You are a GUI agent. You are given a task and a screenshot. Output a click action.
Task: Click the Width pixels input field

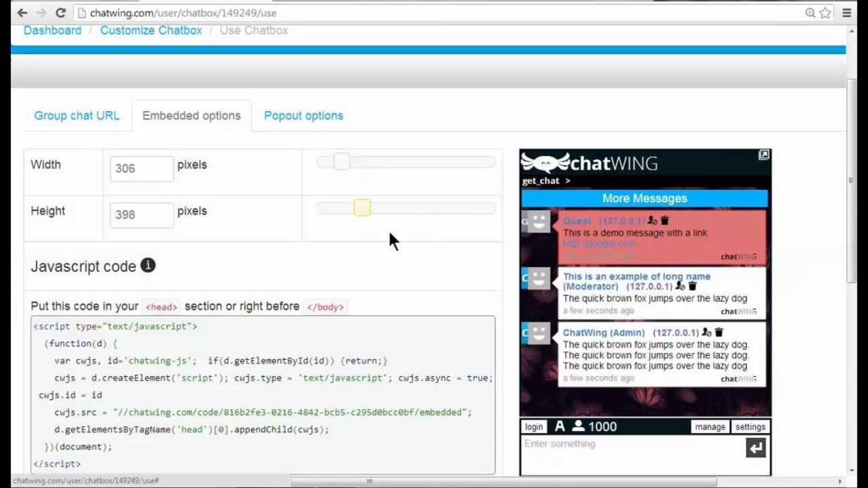(142, 169)
